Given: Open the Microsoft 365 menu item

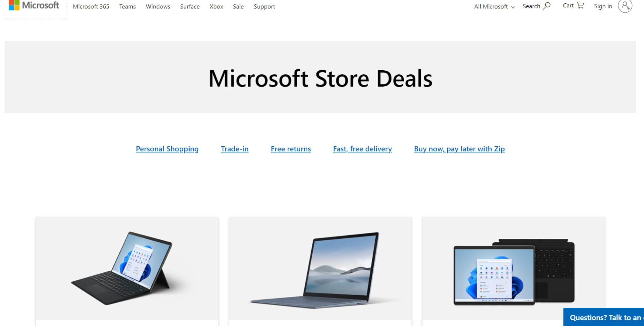Looking at the screenshot, I should coord(91,6).
